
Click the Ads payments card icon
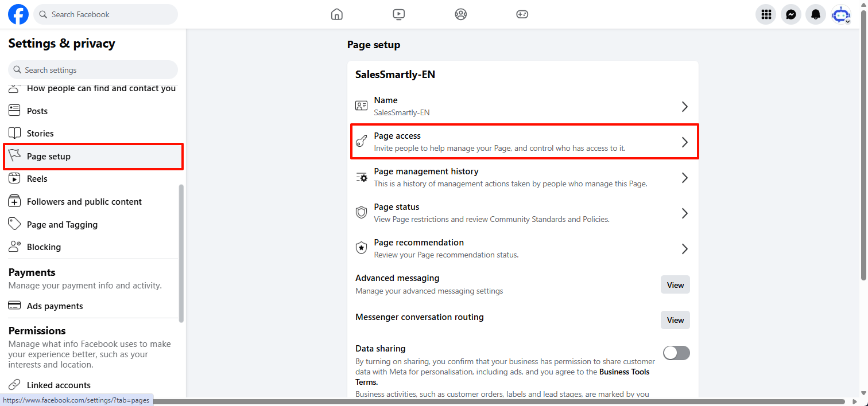(14, 306)
